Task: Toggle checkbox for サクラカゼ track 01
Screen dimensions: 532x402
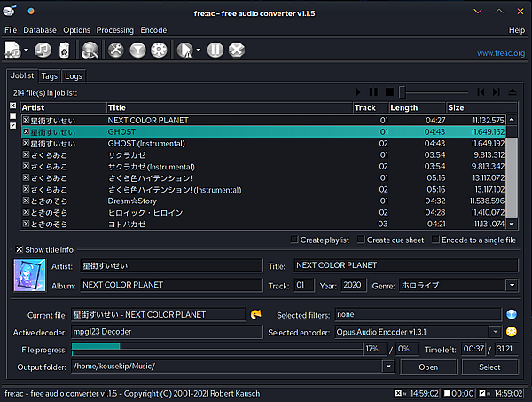Action: coord(26,154)
